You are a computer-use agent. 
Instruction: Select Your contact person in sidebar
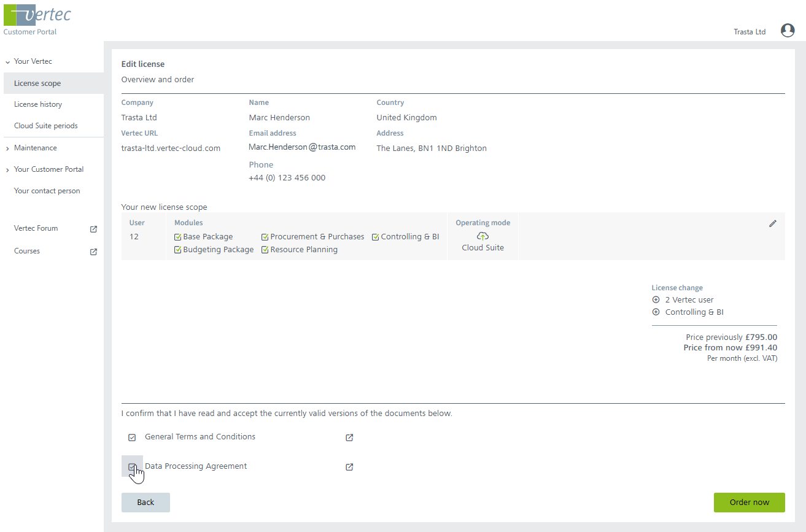click(47, 191)
